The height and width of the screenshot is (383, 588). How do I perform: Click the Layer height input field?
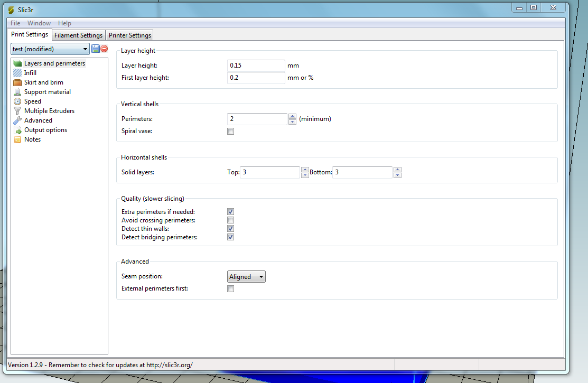click(256, 66)
